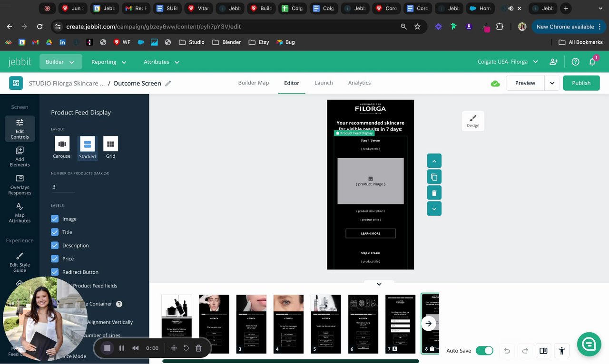Reload the Chrome page
609x364 pixels.
tap(39, 27)
